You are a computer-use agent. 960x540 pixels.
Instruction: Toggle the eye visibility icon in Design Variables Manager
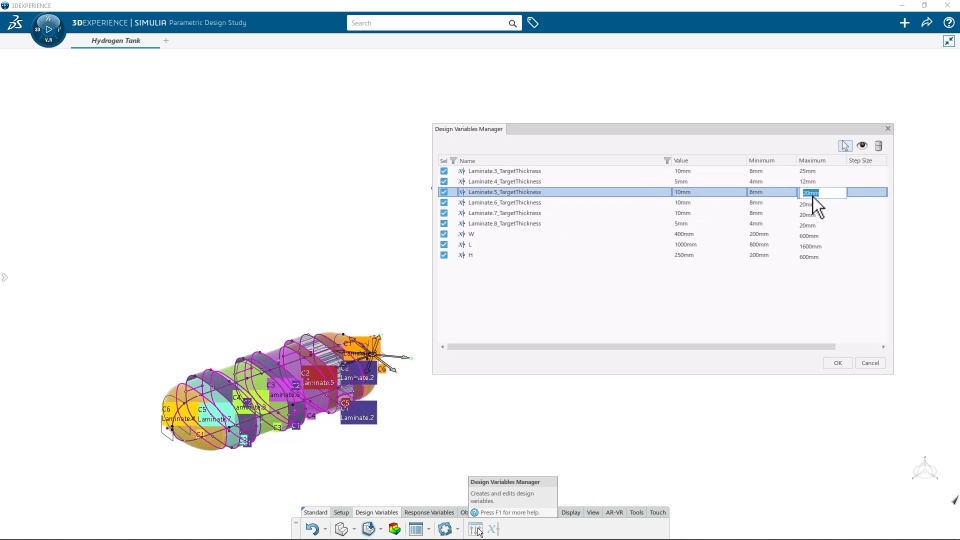click(862, 146)
